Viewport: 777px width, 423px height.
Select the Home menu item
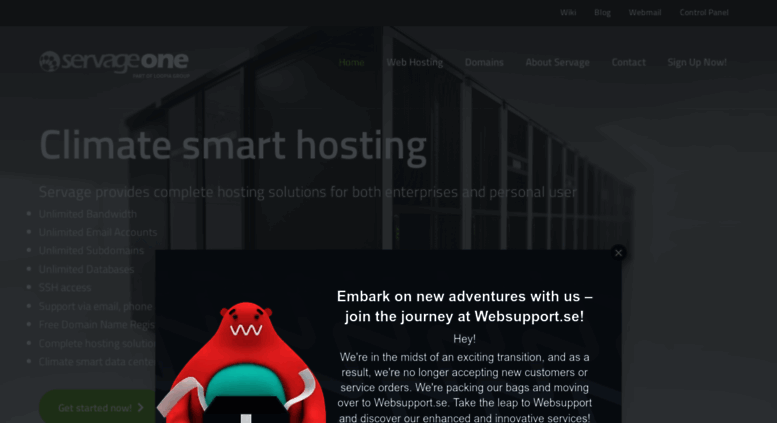tap(351, 62)
